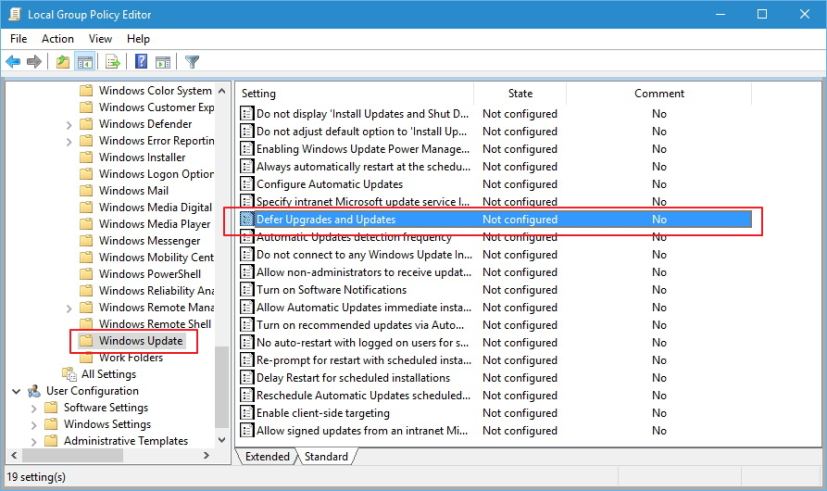Select 'Allow signed updates from an intranet' setting

[x=362, y=430]
